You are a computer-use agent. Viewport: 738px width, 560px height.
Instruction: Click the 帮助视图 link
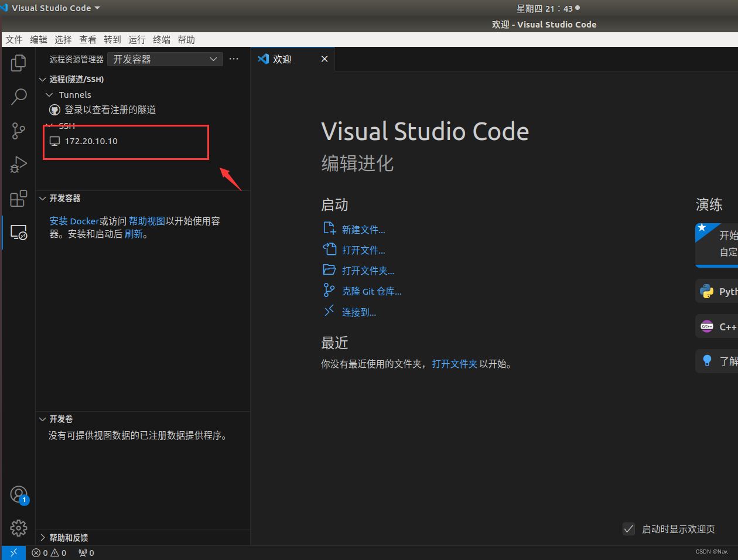pos(147,221)
